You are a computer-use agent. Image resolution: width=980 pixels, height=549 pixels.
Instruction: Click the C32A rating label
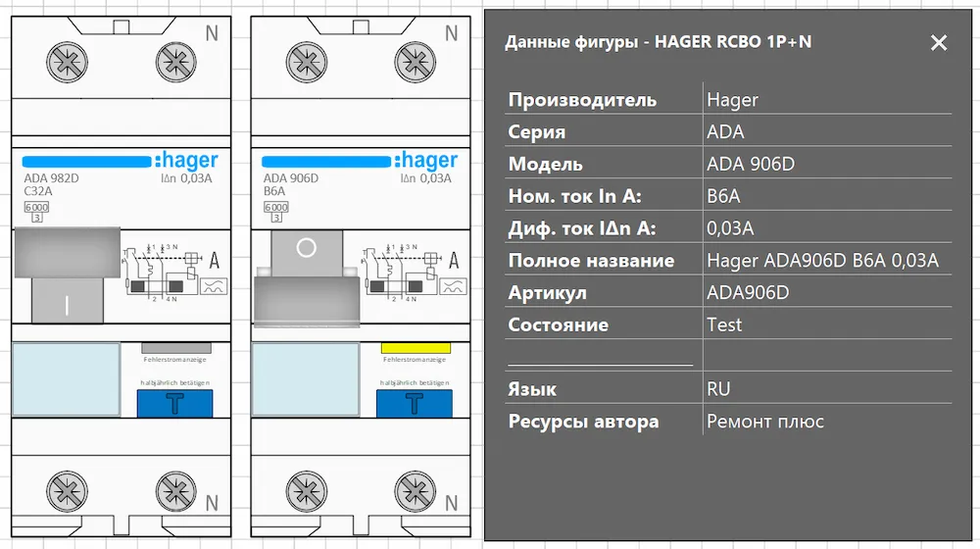(38, 191)
